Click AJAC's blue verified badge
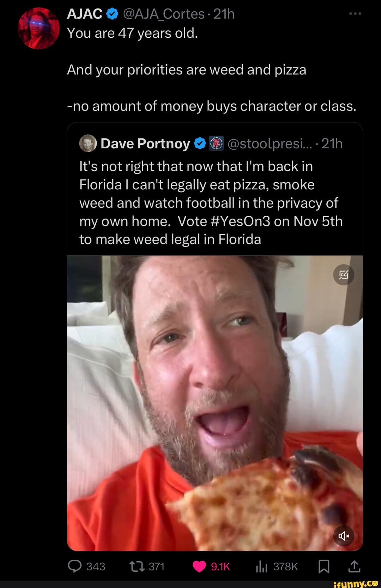 112,14
